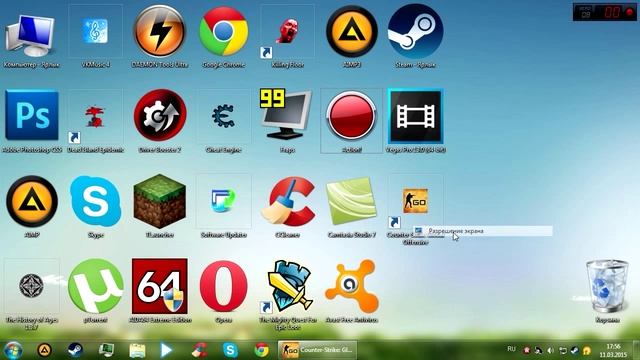
Task: Click the RU language indicator in tray
Action: 511,349
